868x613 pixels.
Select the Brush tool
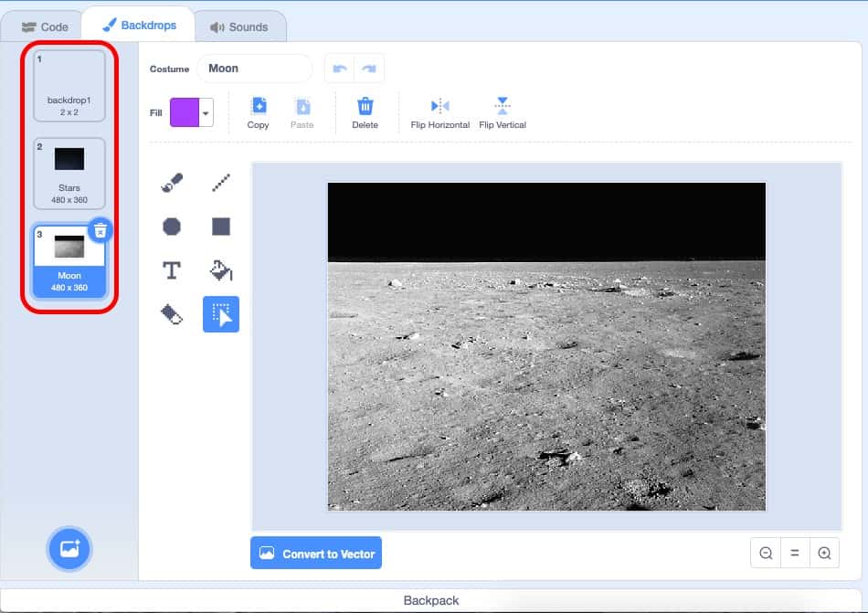[x=172, y=182]
